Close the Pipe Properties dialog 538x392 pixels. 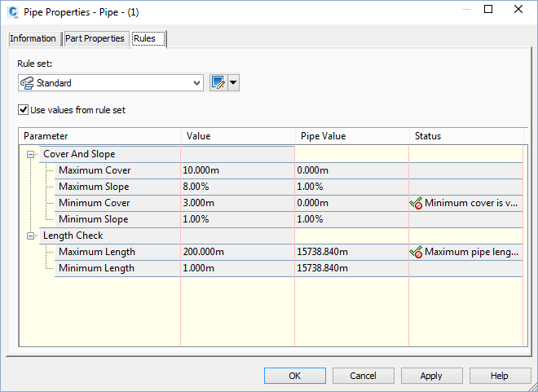(x=518, y=10)
